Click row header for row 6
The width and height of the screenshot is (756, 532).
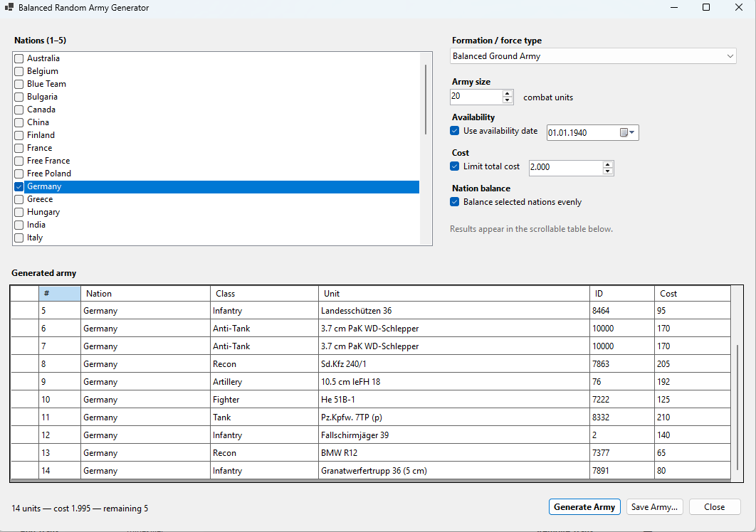25,329
